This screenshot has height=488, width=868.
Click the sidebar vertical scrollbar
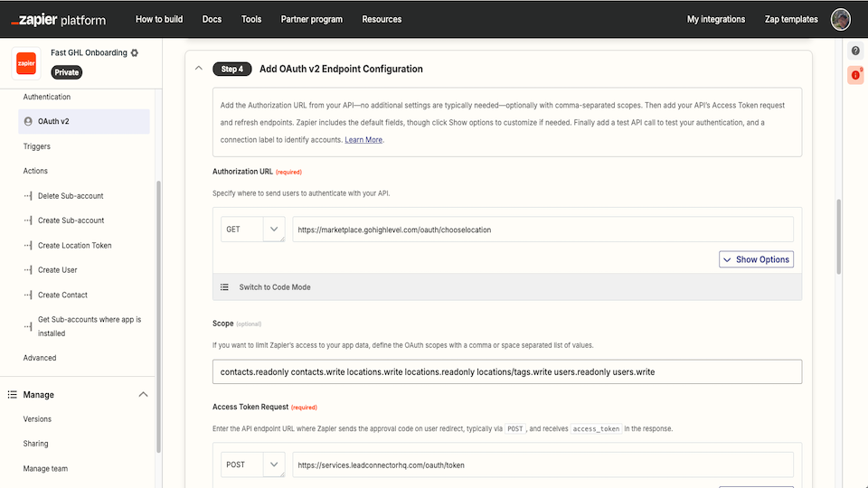[x=158, y=316]
